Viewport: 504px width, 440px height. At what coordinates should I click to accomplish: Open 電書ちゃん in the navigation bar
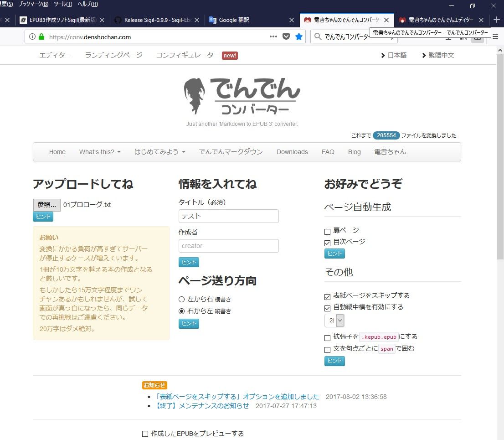(x=390, y=152)
